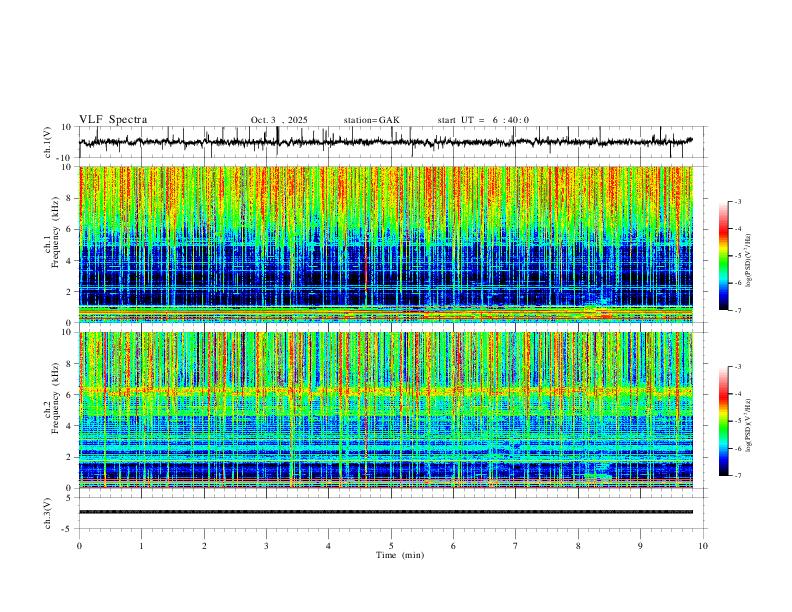Click the ch.2 frequency axis "2" tick label

click(x=70, y=457)
